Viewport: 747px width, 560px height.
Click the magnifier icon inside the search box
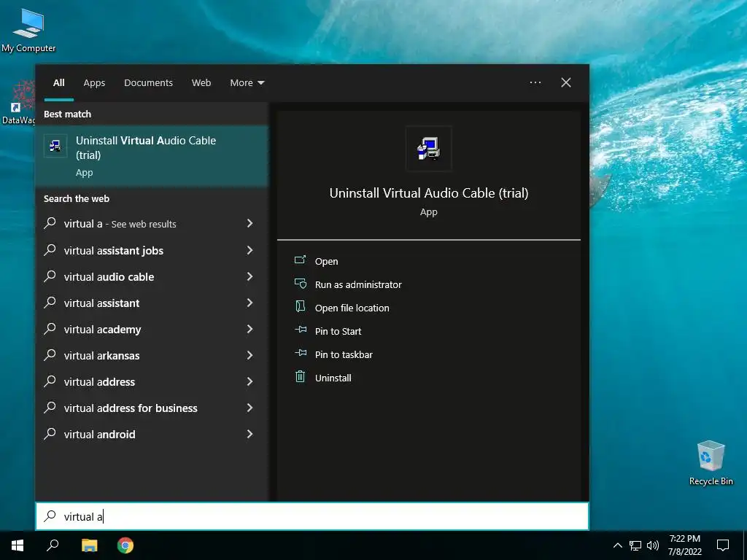tap(50, 516)
